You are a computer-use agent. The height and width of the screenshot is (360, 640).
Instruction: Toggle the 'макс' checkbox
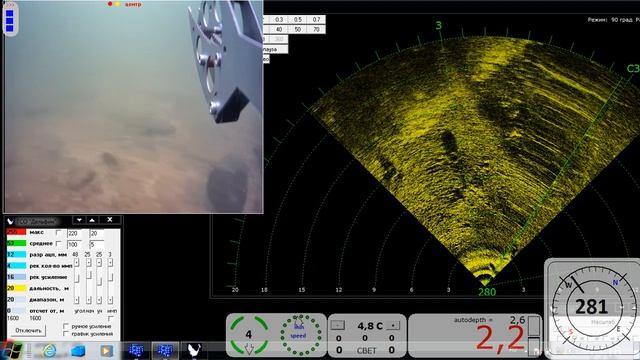coord(59,233)
